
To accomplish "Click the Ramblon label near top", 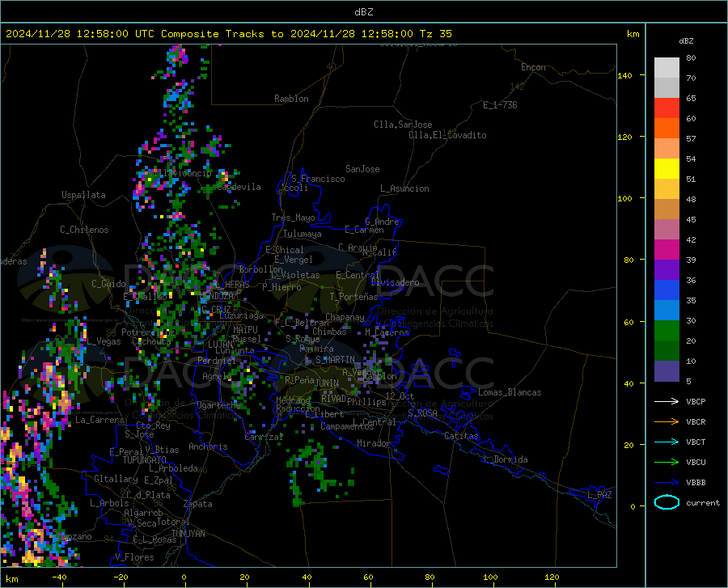I will (x=291, y=99).
